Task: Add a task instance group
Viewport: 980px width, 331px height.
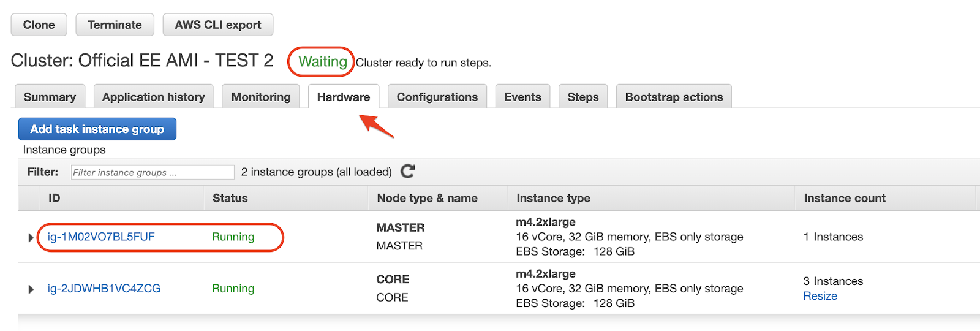Action: tap(97, 129)
